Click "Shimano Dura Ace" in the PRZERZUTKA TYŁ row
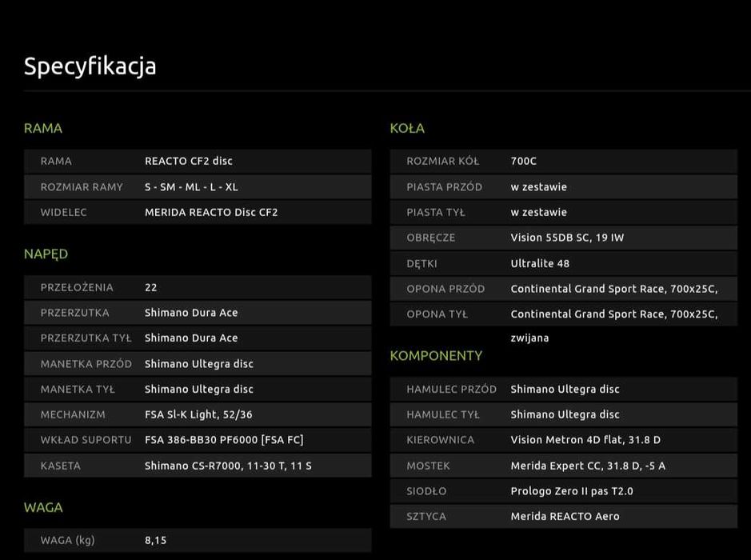Viewport: 751px width, 560px height. 191,338
